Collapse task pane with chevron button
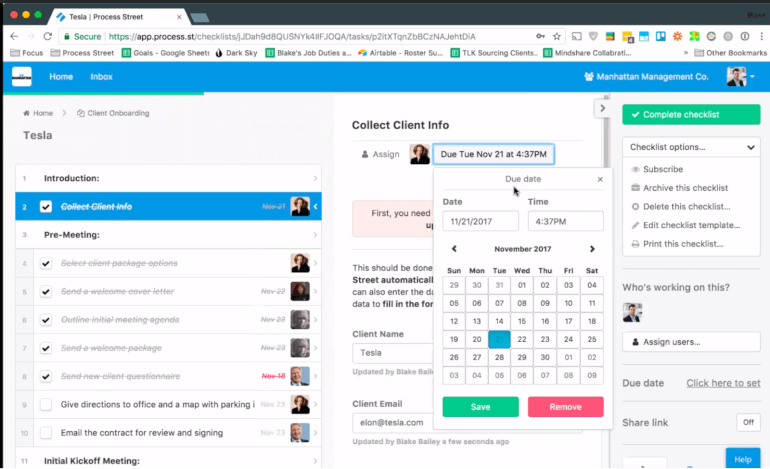 (x=603, y=109)
